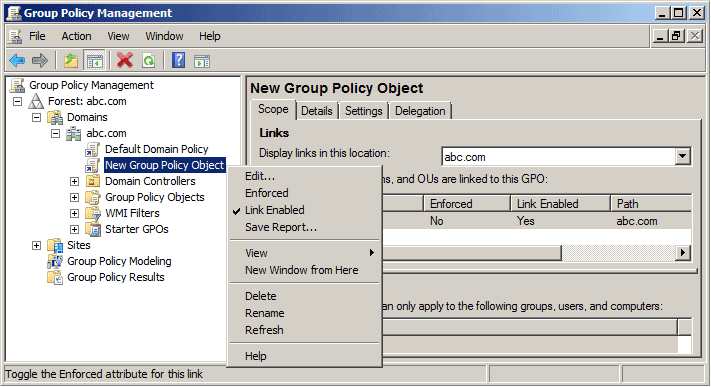This screenshot has width=711, height=387.
Task: Toggle the Show/Hide Console Tree icon
Action: (x=94, y=60)
